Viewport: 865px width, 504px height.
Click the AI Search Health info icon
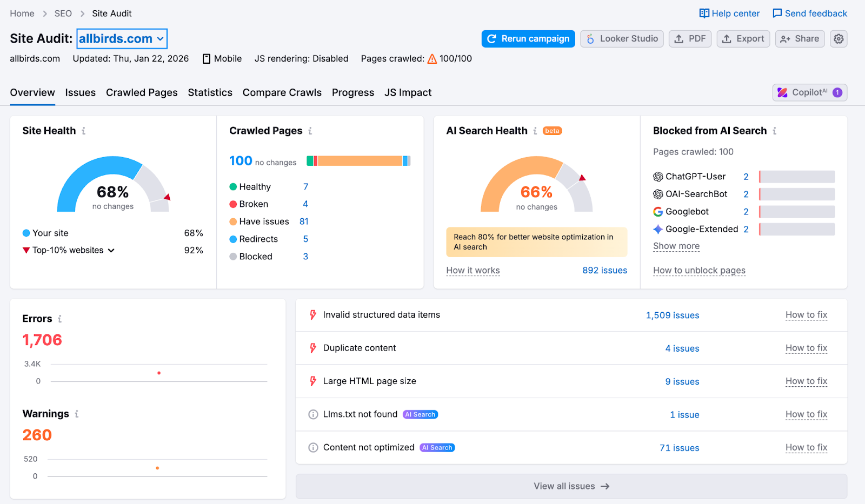tap(535, 131)
